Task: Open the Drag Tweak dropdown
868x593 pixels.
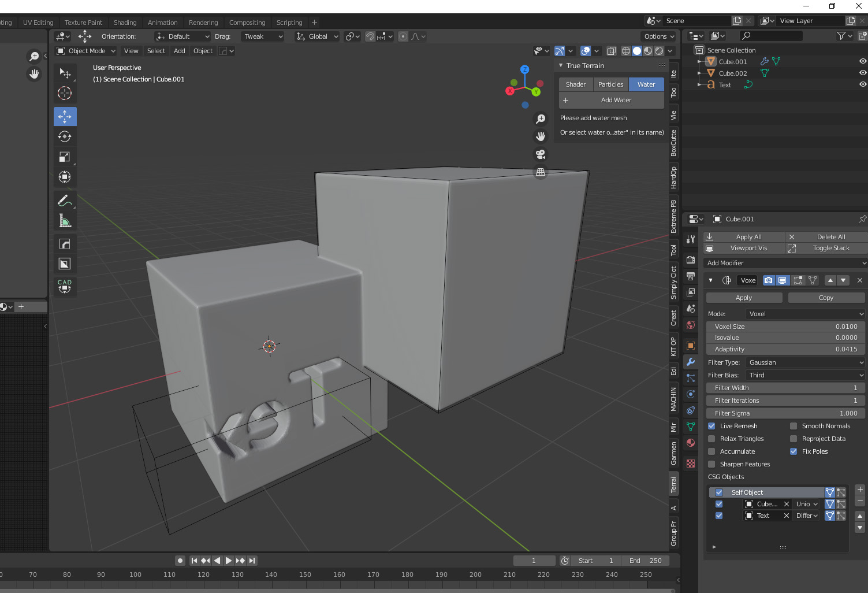Action: [263, 36]
